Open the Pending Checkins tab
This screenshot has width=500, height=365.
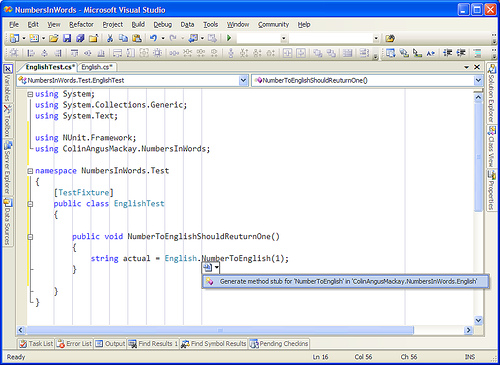click(x=279, y=343)
